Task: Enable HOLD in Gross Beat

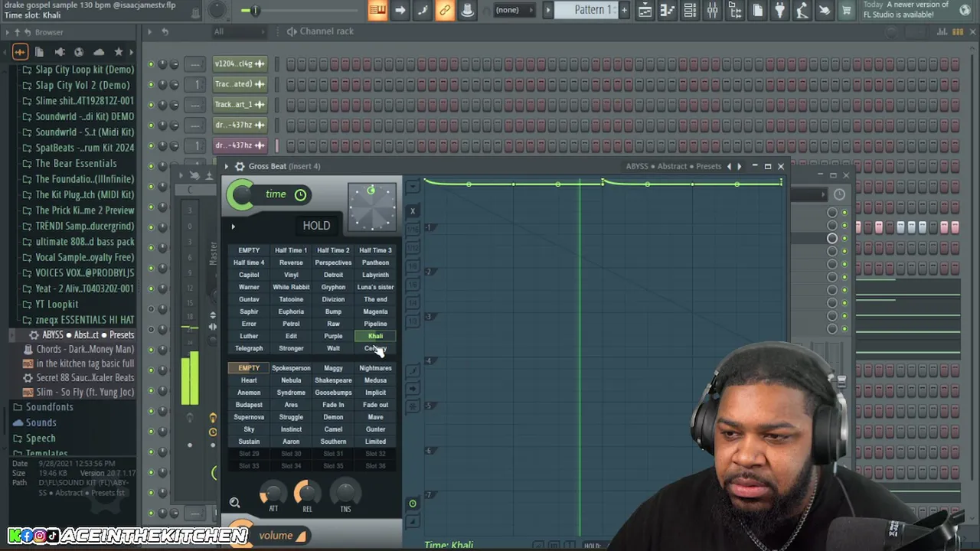Action: 316,226
